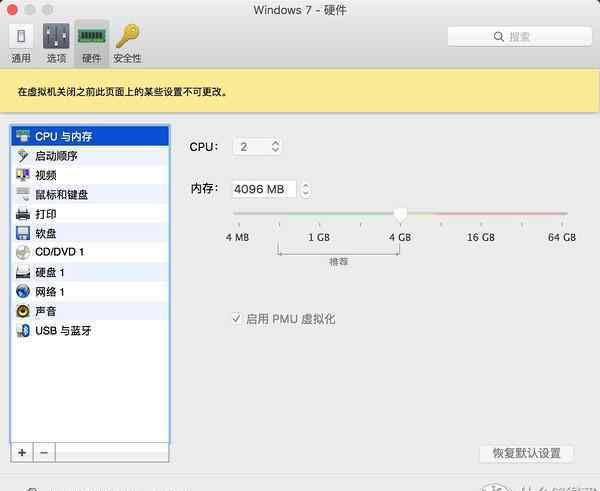600x491 pixels.
Task: Open the CPU count dropdown
Action: pos(257,147)
